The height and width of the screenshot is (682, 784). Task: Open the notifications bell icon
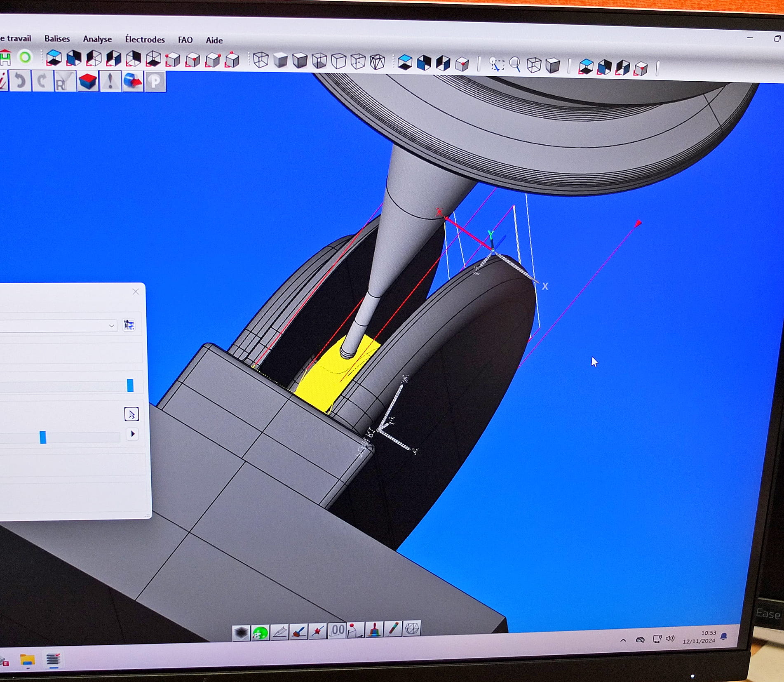pos(724,636)
